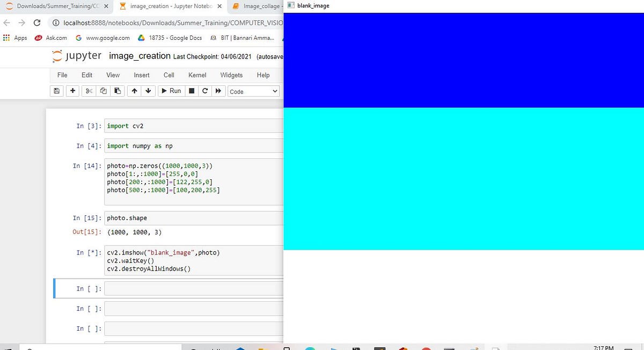Add a new cell with the plus icon

72,91
